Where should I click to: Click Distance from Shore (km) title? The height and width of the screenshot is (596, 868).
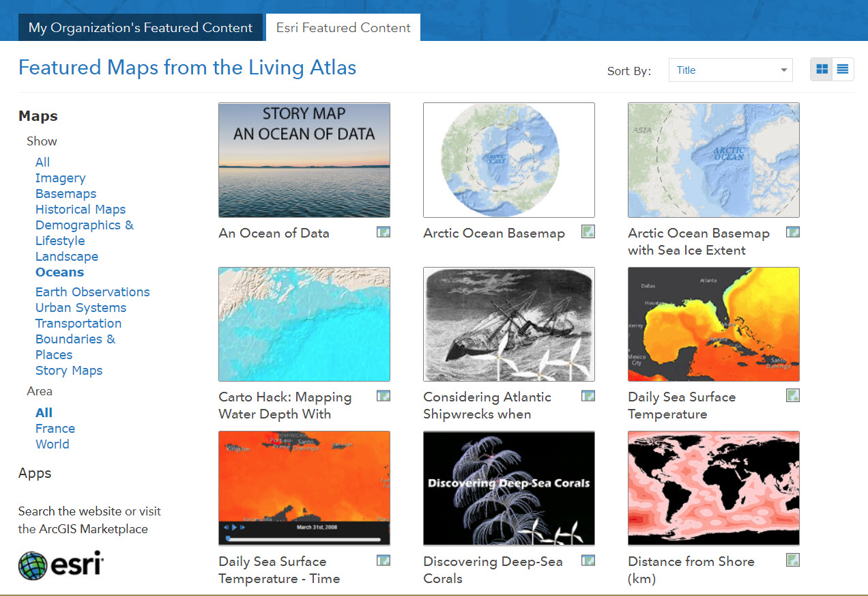[x=691, y=570]
